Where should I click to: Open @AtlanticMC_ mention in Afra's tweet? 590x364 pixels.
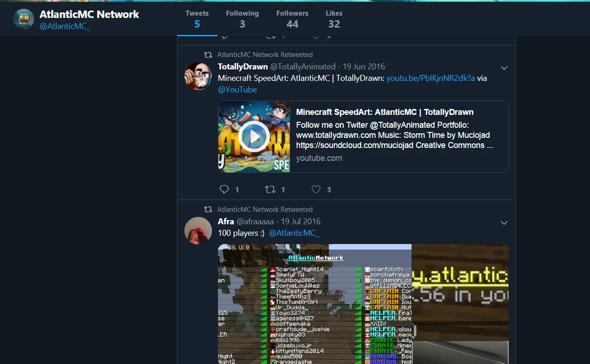pos(294,233)
